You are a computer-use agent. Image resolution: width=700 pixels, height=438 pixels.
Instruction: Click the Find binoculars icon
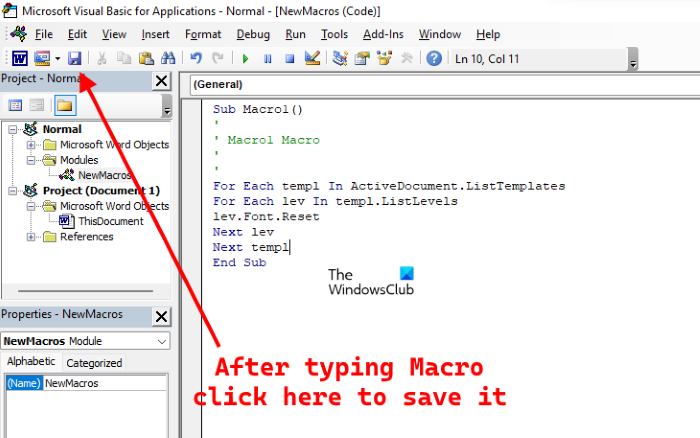[168, 58]
